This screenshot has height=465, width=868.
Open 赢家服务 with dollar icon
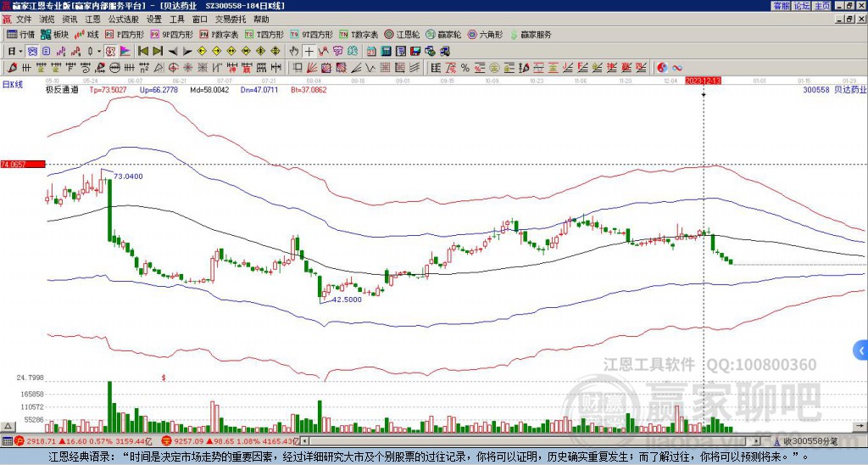click(531, 34)
